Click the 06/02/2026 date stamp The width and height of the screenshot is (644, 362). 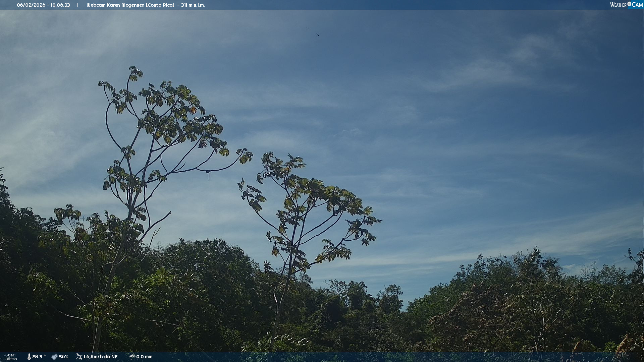click(31, 5)
